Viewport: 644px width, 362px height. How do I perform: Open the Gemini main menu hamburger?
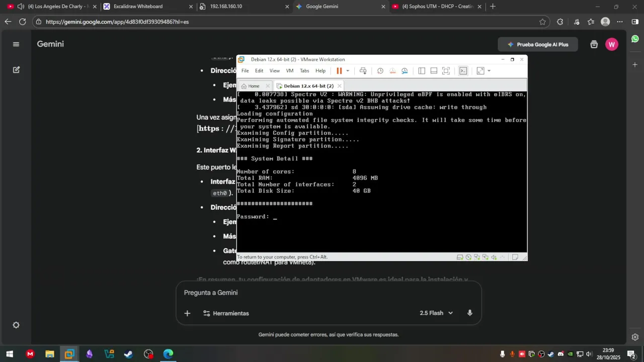(16, 44)
